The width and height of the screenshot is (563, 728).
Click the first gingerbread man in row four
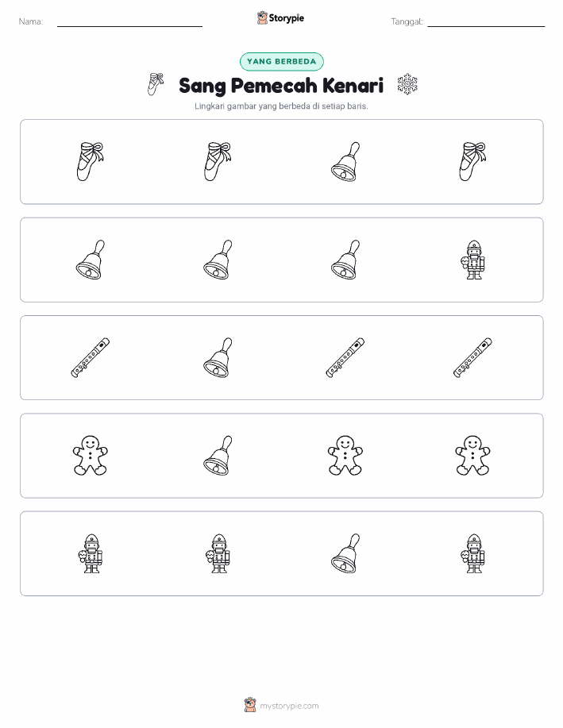(x=90, y=456)
